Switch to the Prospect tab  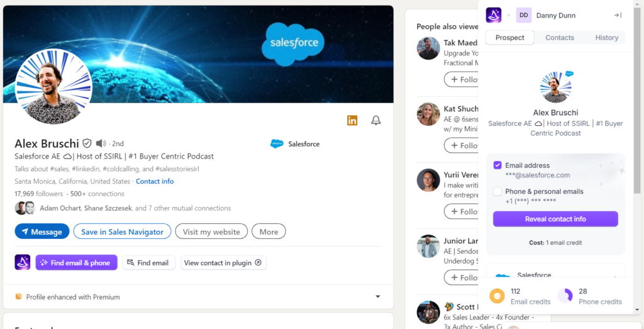pos(509,37)
